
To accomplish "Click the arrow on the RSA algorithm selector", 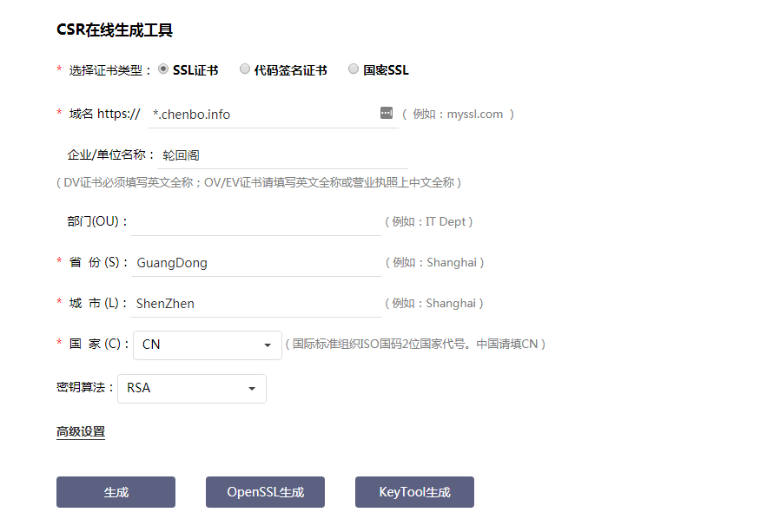I will (252, 389).
